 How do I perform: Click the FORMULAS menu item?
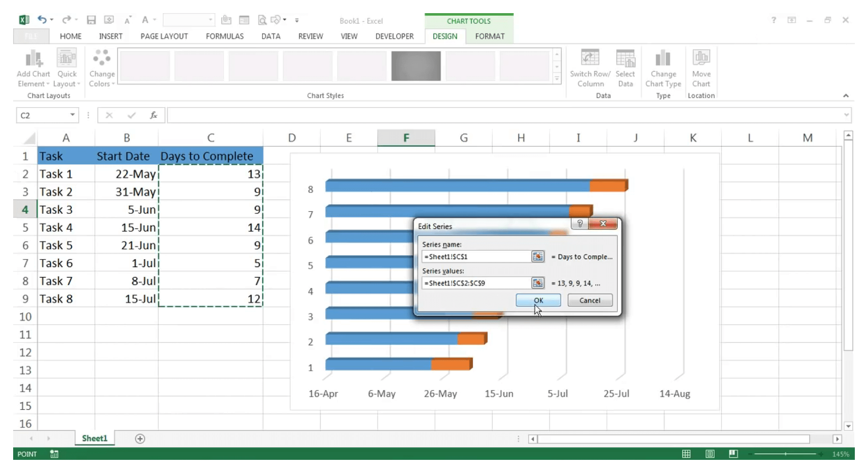point(225,36)
